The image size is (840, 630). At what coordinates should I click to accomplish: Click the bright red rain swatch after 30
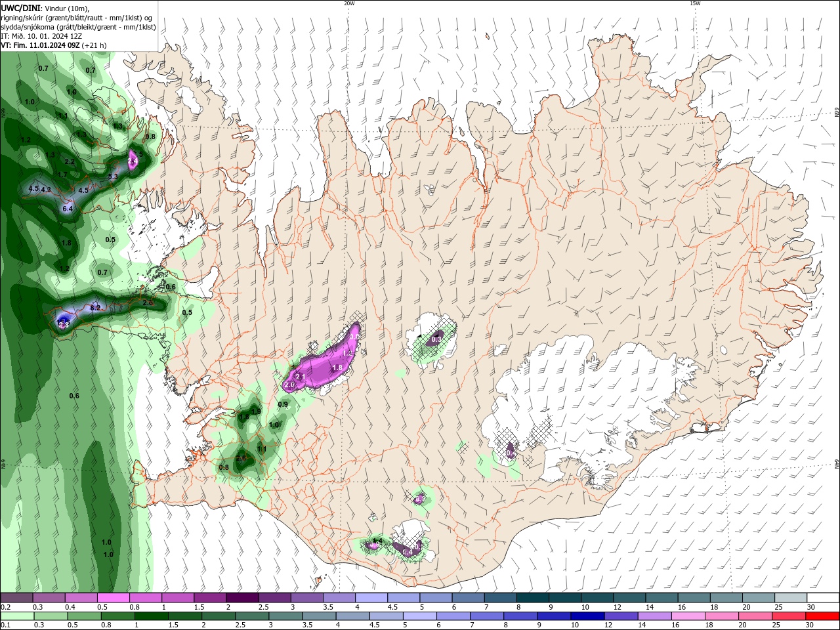[823, 616]
